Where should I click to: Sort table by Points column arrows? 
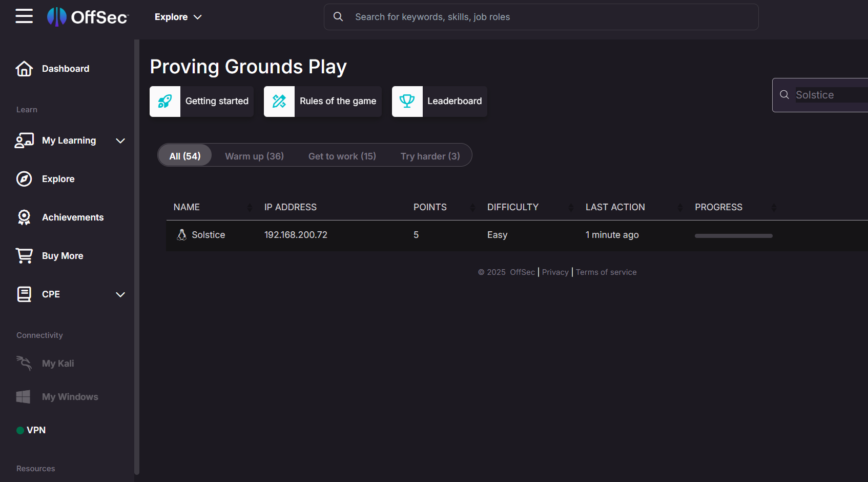pyautogui.click(x=472, y=207)
